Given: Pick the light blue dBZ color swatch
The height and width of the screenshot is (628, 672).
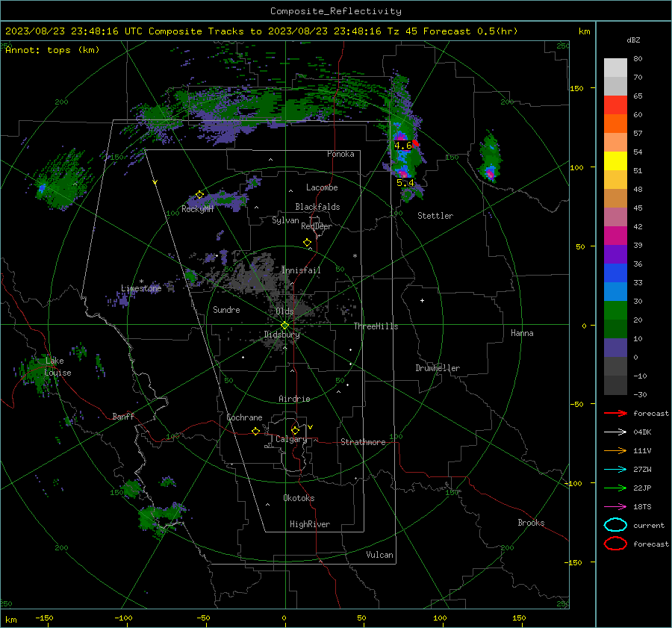Looking at the screenshot, I should tap(615, 291).
